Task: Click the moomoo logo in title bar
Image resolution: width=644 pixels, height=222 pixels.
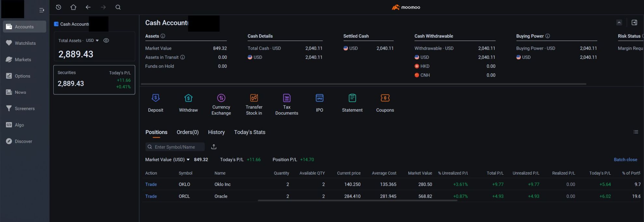Action: 406,7
